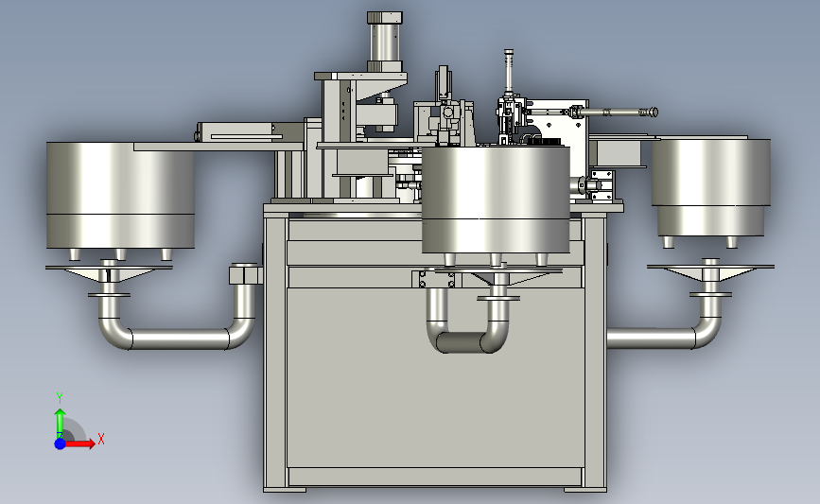This screenshot has height=504, width=820.
Task: Select the flat linear feeder track beside the left bowl
Action: pos(218,147)
